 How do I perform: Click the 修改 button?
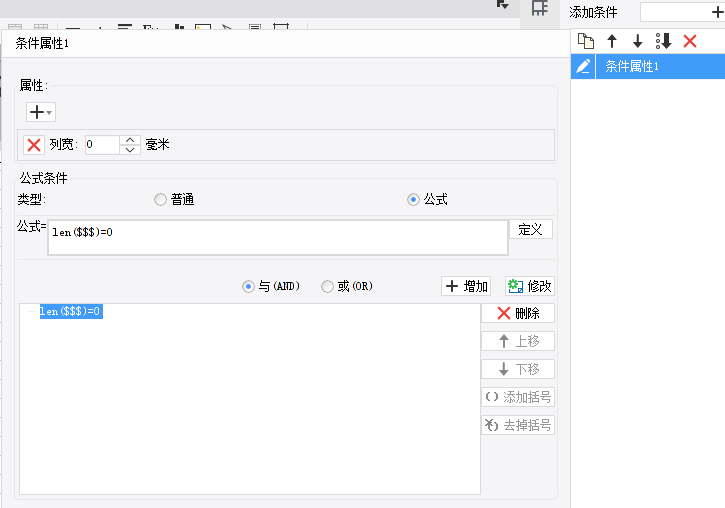click(x=530, y=287)
